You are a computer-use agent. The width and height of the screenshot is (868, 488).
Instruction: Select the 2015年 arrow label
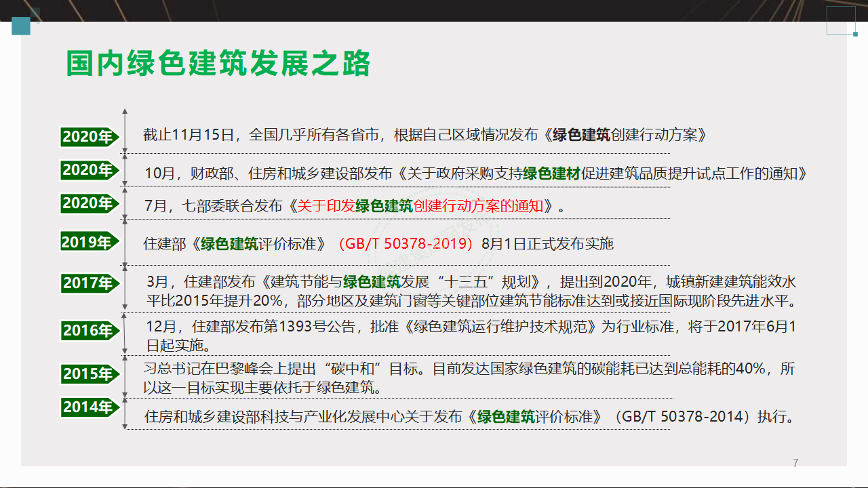click(89, 373)
